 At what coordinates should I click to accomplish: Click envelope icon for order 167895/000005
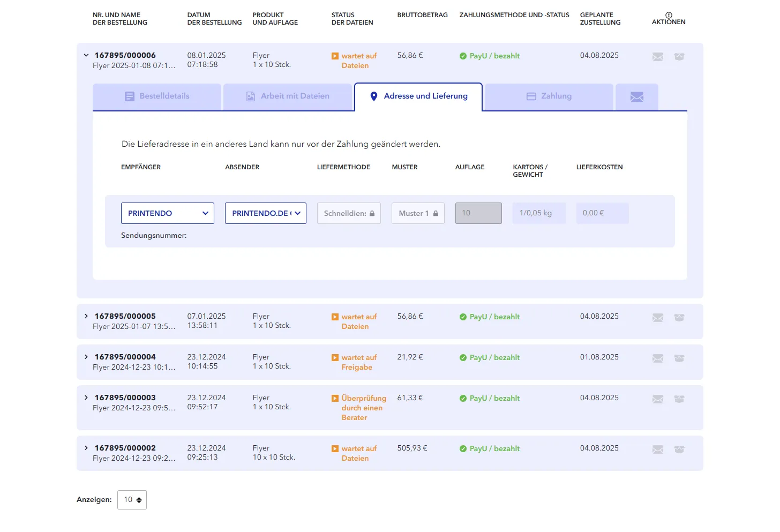click(x=658, y=318)
